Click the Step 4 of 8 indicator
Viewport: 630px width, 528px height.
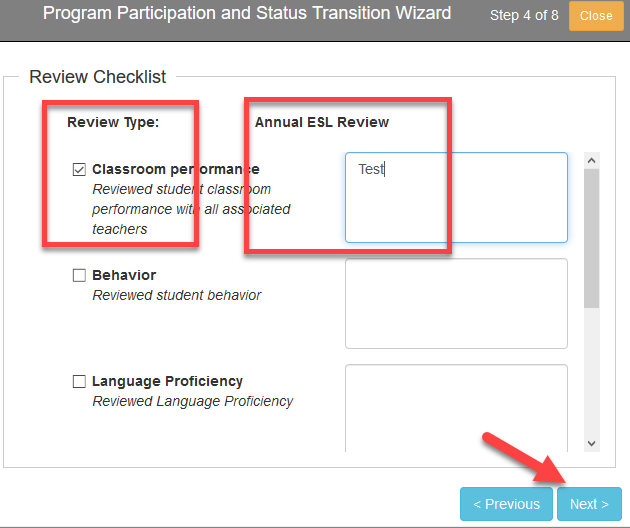pos(524,16)
